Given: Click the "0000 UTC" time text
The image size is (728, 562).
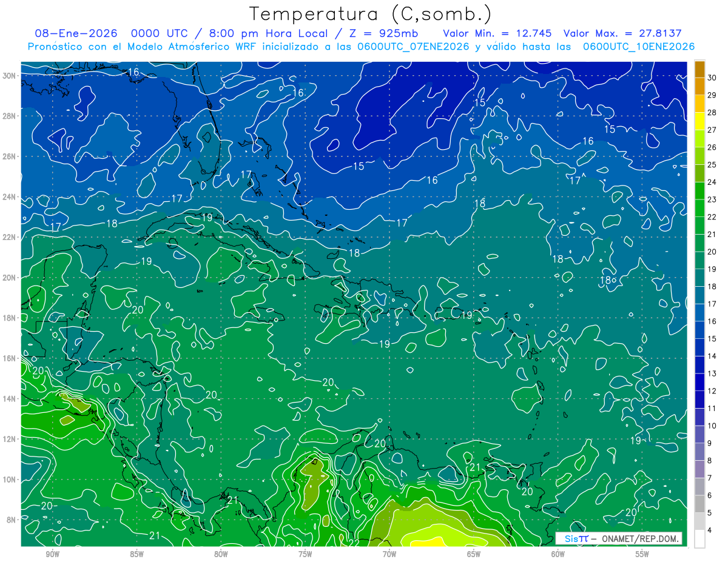Looking at the screenshot, I should pos(160,33).
